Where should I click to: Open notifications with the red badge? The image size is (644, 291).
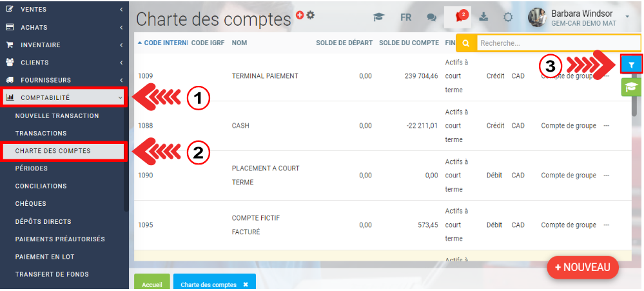click(461, 17)
